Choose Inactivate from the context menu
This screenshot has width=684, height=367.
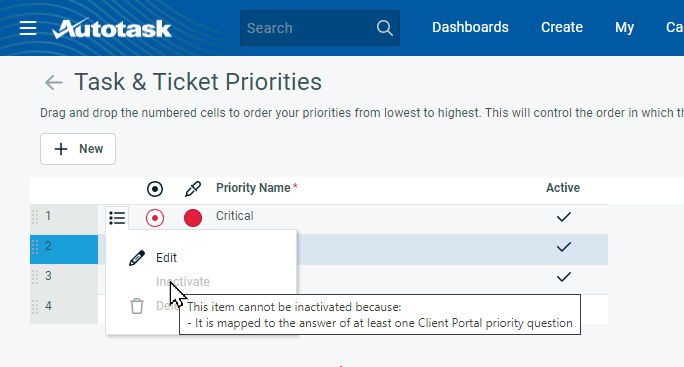tap(183, 282)
